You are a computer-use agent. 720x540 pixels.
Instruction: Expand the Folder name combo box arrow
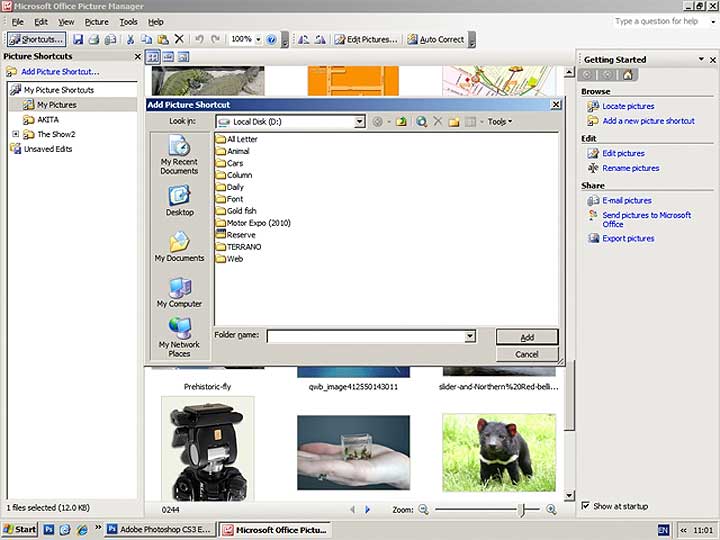pos(470,337)
